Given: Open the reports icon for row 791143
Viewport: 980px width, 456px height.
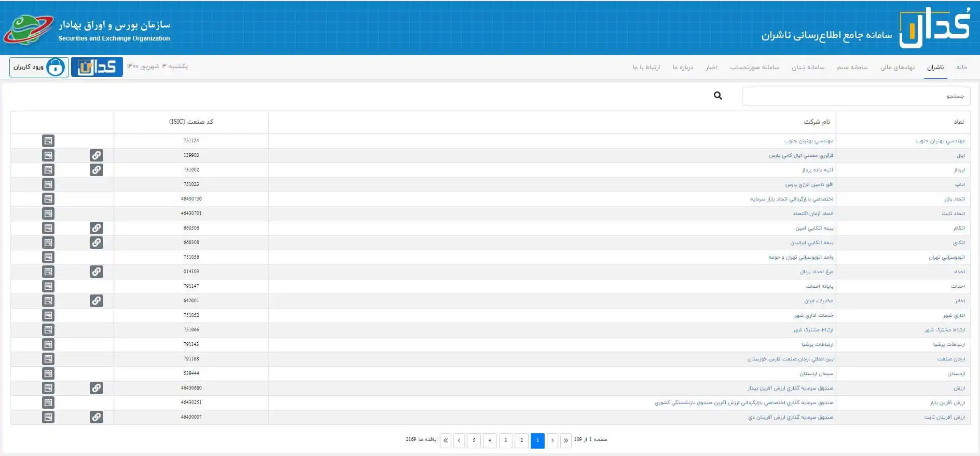Looking at the screenshot, I should tap(48, 344).
